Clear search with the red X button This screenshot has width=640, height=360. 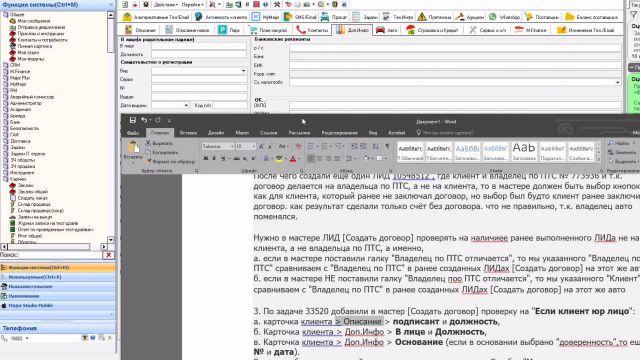point(108,255)
